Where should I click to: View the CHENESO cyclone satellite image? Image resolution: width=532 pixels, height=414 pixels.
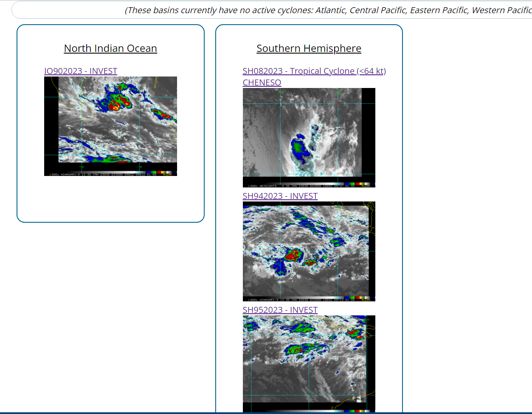309,138
